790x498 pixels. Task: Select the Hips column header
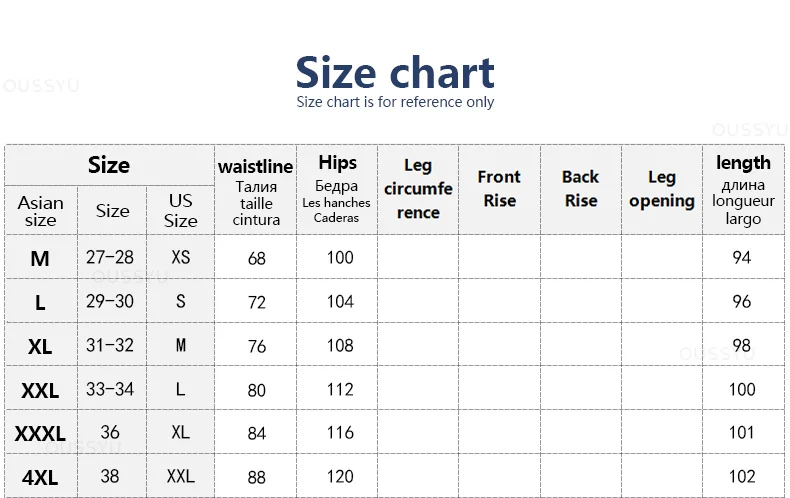[337, 191]
